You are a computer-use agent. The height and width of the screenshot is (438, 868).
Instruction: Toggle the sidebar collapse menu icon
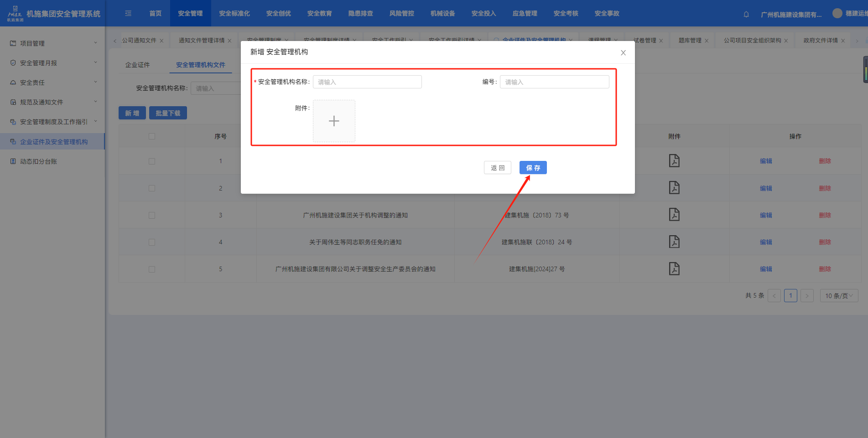coord(128,14)
